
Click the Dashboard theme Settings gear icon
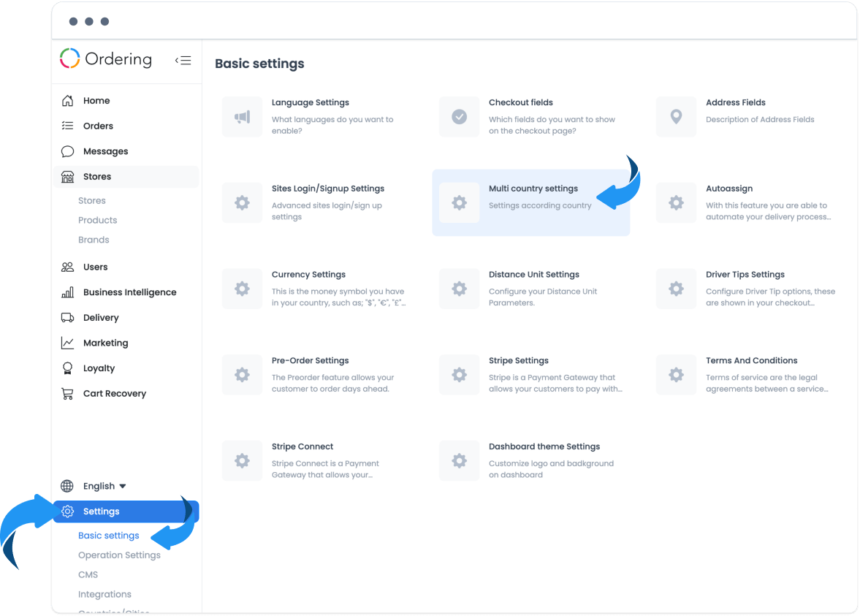click(x=459, y=461)
